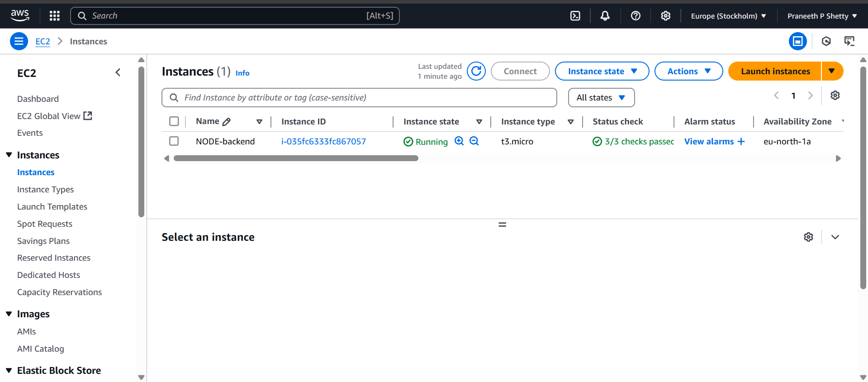Open the Europe (Stockholm) region dropdown
This screenshot has width=868, height=382.
click(728, 16)
